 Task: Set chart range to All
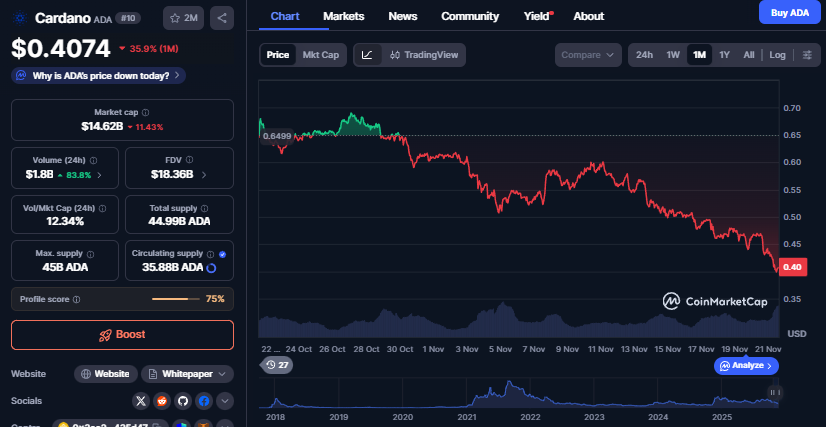coord(749,55)
